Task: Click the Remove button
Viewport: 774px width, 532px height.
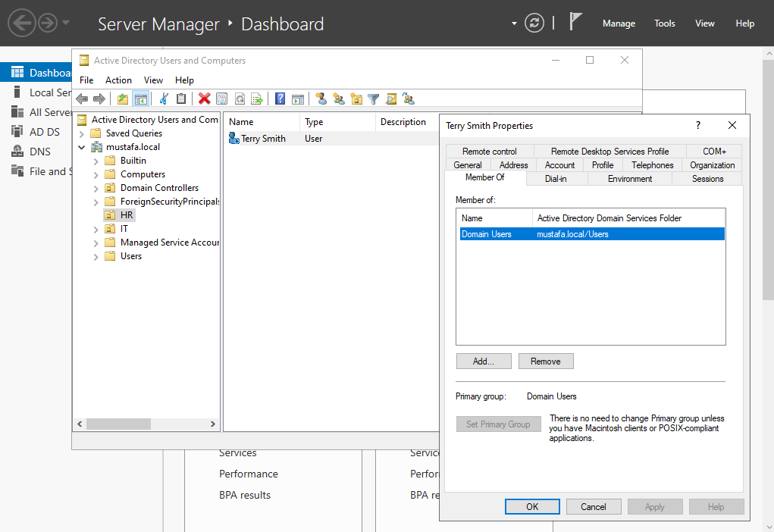Action: click(x=546, y=361)
